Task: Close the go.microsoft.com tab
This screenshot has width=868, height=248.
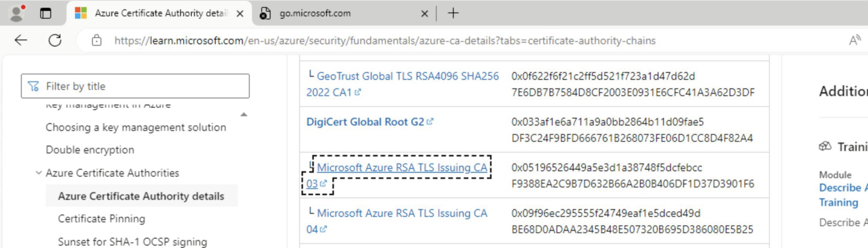Action: [x=424, y=14]
